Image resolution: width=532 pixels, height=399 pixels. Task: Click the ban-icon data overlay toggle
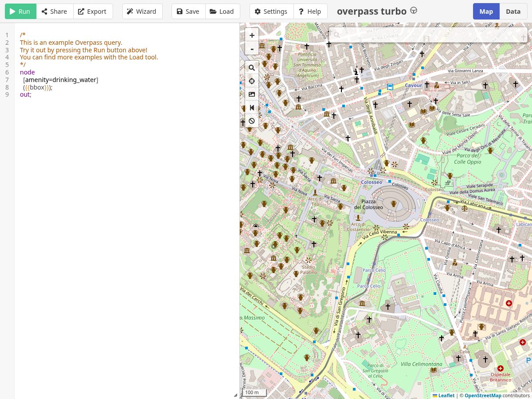coord(252,121)
